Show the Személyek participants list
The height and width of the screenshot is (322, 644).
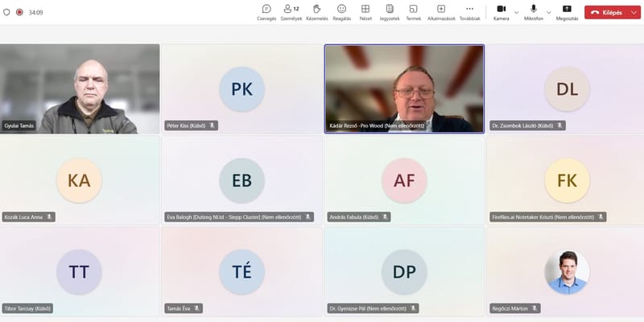coord(291,12)
